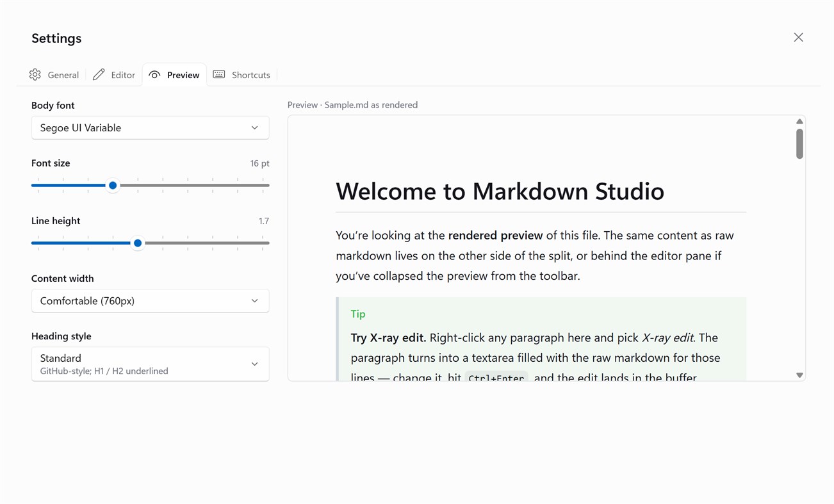The height and width of the screenshot is (504, 834).
Task: Click the bold 'rendered preview' text
Action: point(495,235)
